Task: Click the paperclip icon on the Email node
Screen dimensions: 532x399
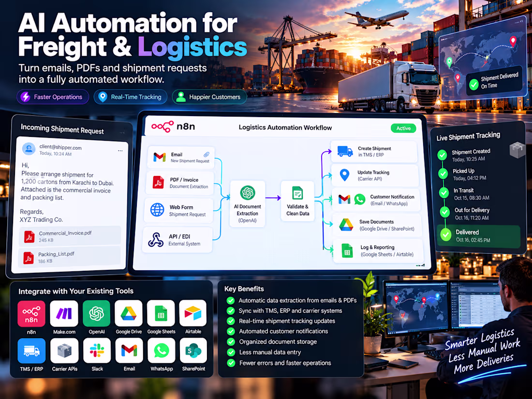Action: point(206,155)
